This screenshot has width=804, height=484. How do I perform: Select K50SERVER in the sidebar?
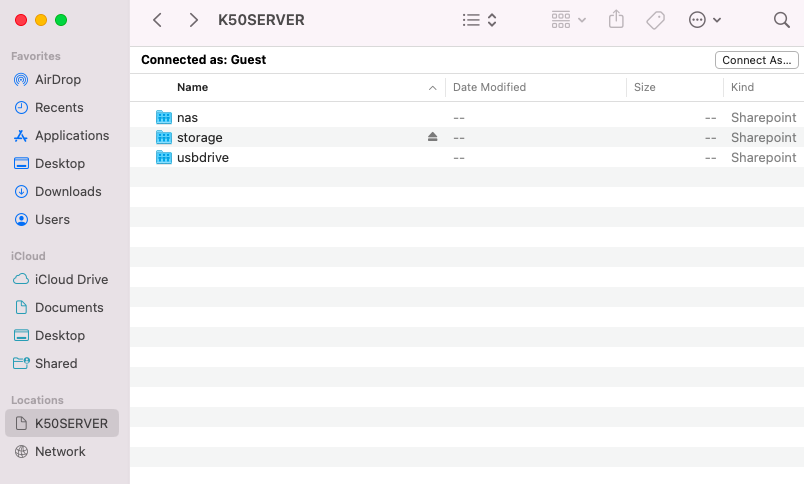click(70, 423)
